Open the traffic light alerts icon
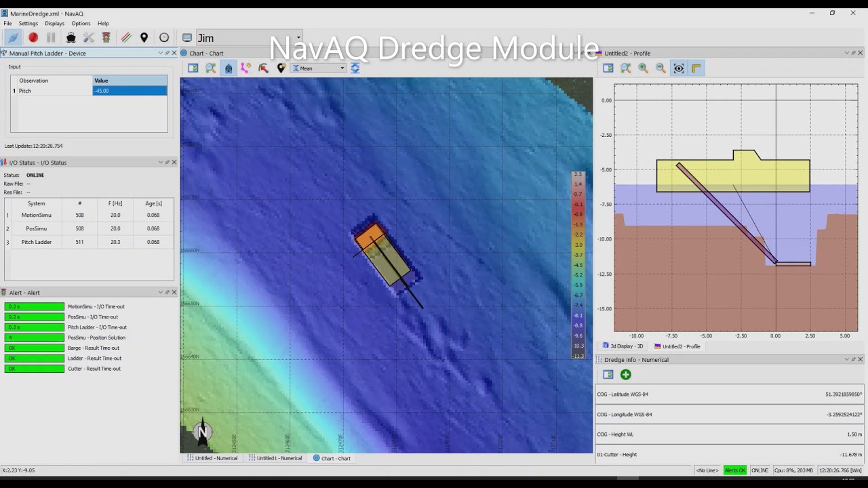 tap(106, 38)
